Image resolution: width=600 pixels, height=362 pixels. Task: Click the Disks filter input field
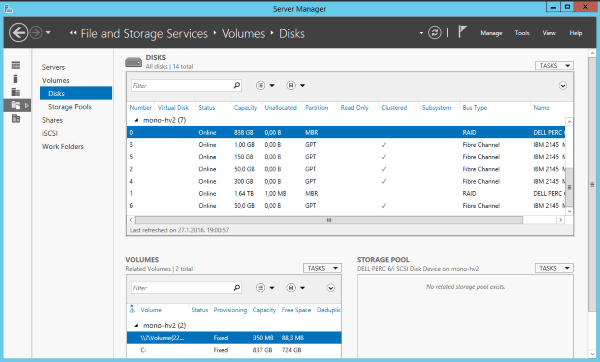[x=181, y=86]
